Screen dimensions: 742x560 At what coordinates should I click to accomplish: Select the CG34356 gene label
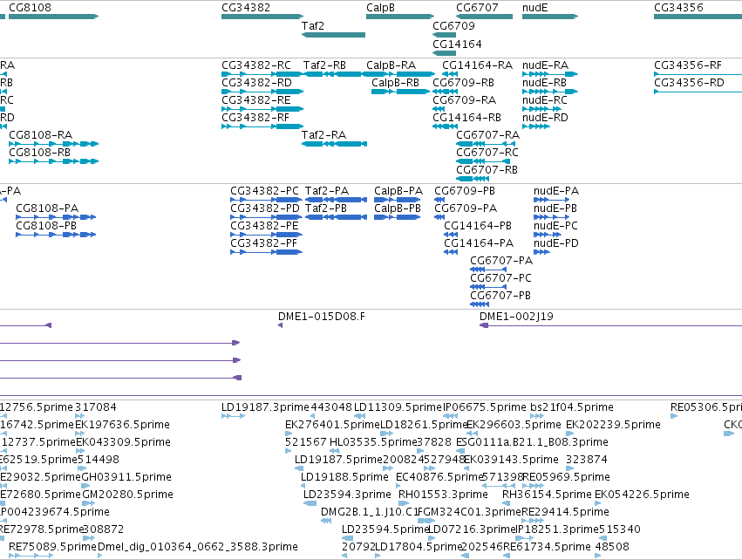(x=678, y=8)
